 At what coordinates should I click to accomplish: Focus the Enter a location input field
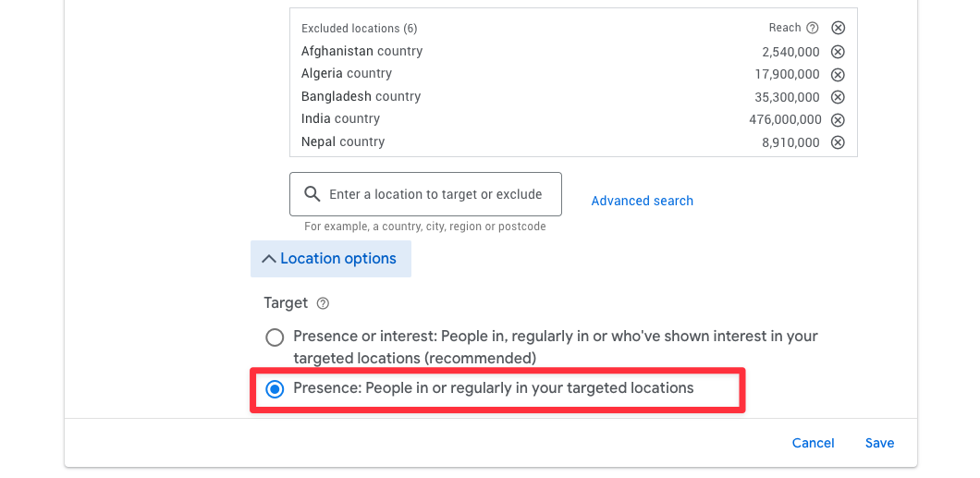click(x=435, y=195)
